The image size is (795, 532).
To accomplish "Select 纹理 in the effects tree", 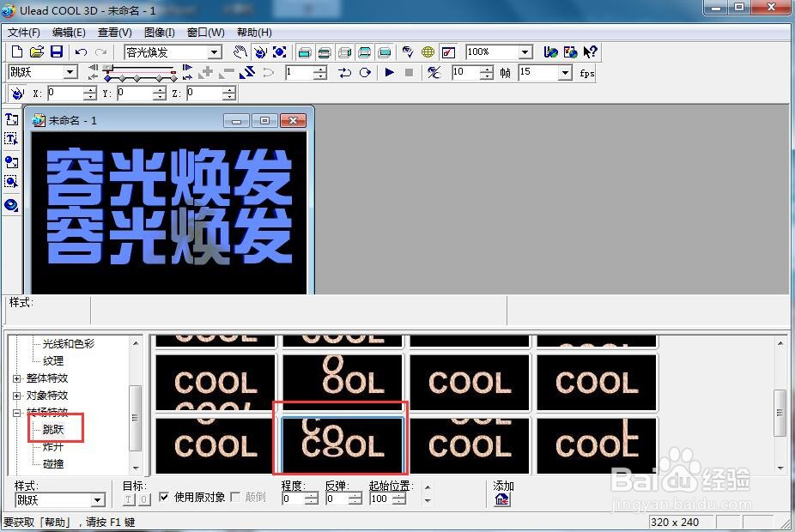I will coord(53,360).
